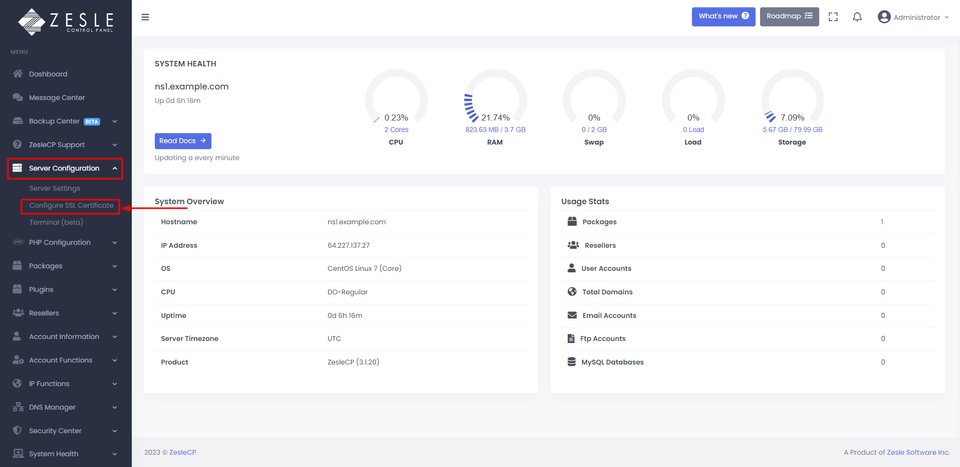The image size is (960, 467).
Task: Open Configure SSL Certificate submenu item
Action: tap(71, 205)
